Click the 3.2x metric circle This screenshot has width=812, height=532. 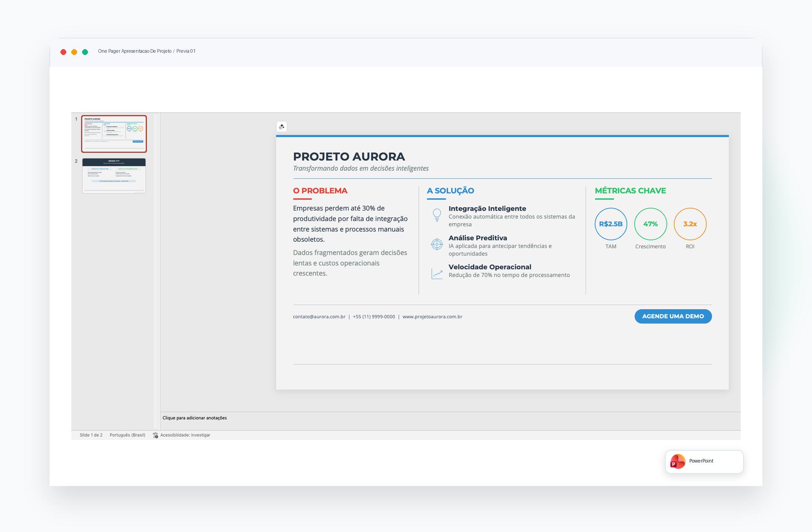point(690,224)
